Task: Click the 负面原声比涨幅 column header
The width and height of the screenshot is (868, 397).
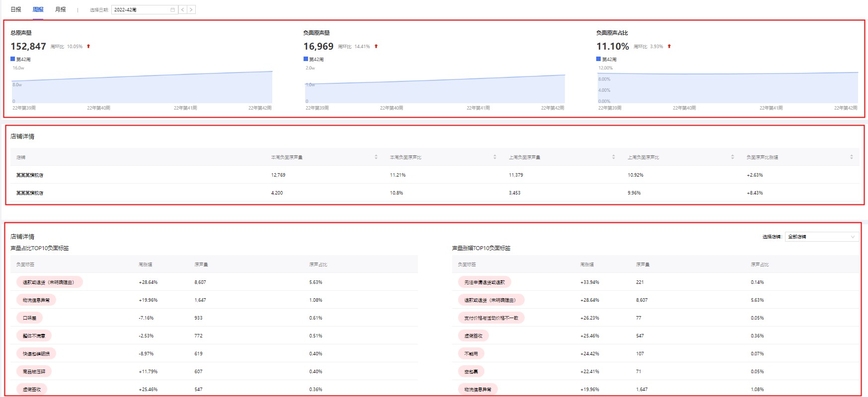Action: 762,157
